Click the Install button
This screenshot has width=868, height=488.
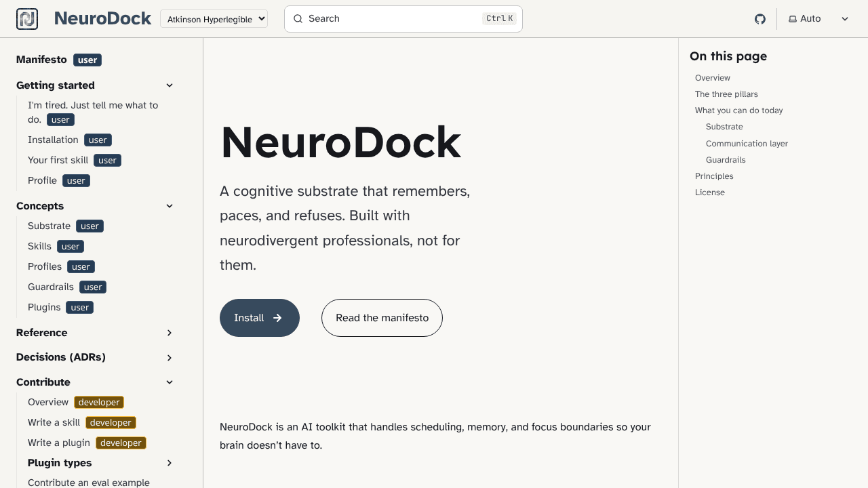point(260,318)
